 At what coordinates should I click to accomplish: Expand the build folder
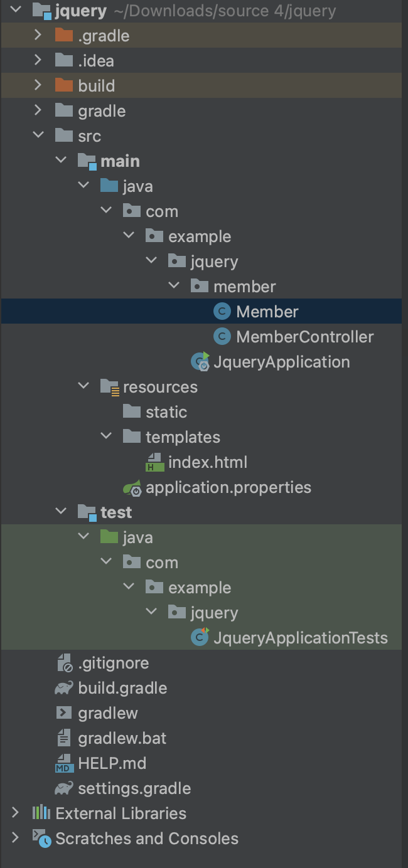pyautogui.click(x=38, y=86)
